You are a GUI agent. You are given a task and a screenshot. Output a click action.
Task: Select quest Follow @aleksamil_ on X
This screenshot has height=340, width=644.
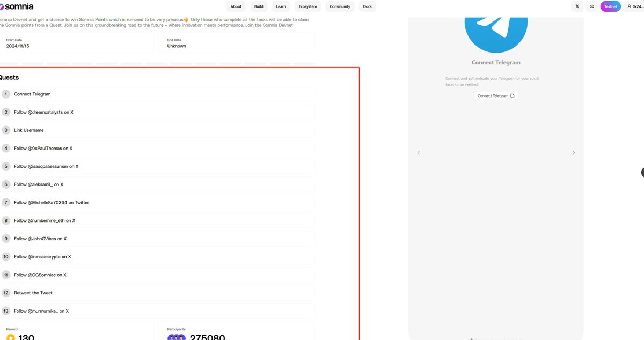coord(157,184)
